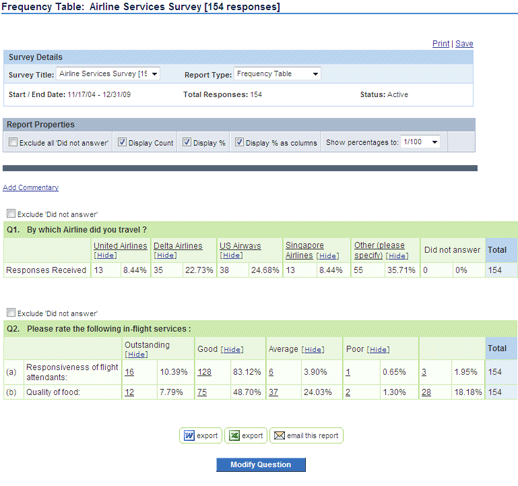Select the 22.73% Delta Airlines percentage
The image size is (518, 486).
199,270
